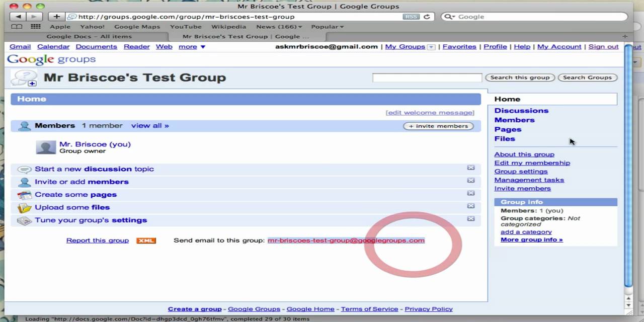The height and width of the screenshot is (322, 644).
Task: Open Terms of Service footer link
Action: point(369,309)
